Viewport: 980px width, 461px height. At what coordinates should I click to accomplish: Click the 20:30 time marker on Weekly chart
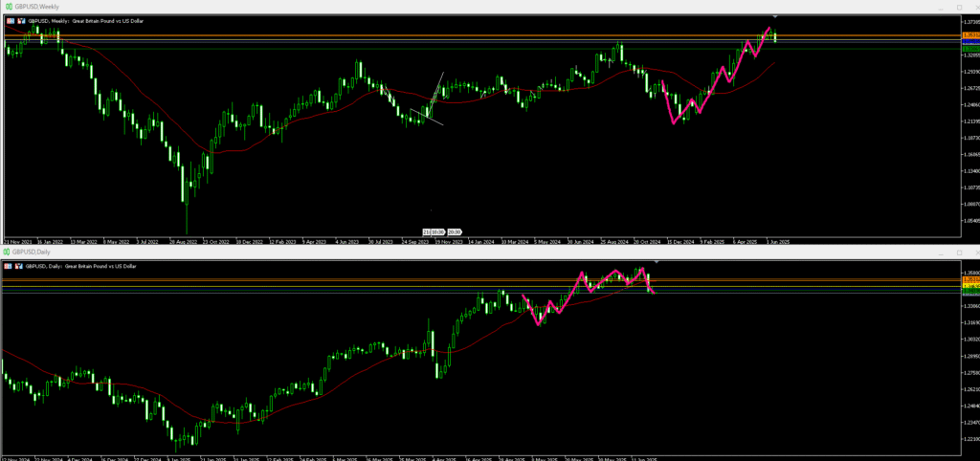(454, 231)
